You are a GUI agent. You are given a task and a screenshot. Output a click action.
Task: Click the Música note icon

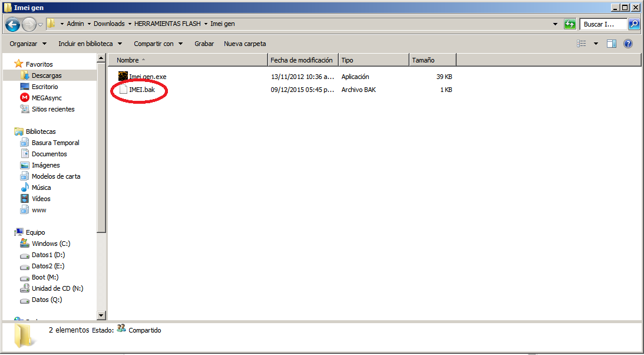tap(25, 188)
